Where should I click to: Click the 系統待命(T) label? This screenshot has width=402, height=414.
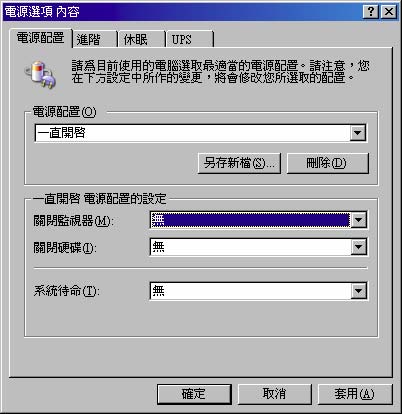[66, 291]
